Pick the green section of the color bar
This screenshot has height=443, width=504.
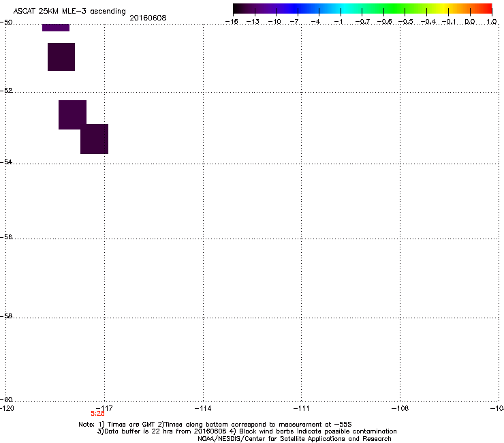394,9
